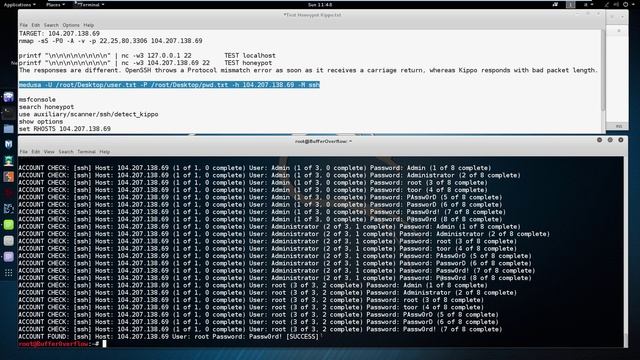The width and height of the screenshot is (640, 360).
Task: Click the 'TEST honeypot' printf line
Action: click(145, 63)
